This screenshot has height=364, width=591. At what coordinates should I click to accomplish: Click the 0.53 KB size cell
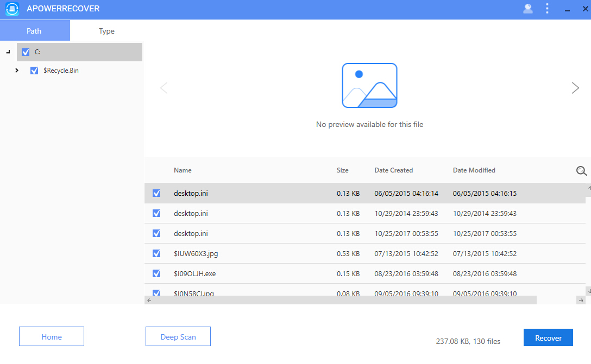point(348,254)
